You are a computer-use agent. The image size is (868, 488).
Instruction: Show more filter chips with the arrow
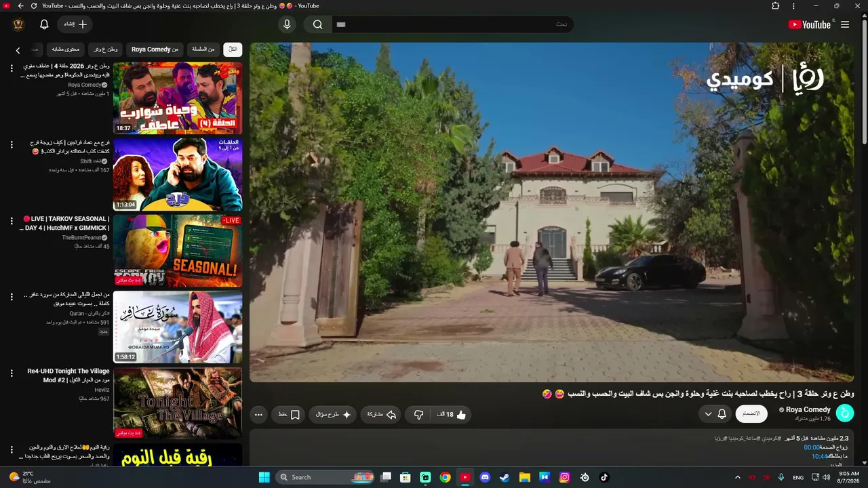(x=18, y=49)
